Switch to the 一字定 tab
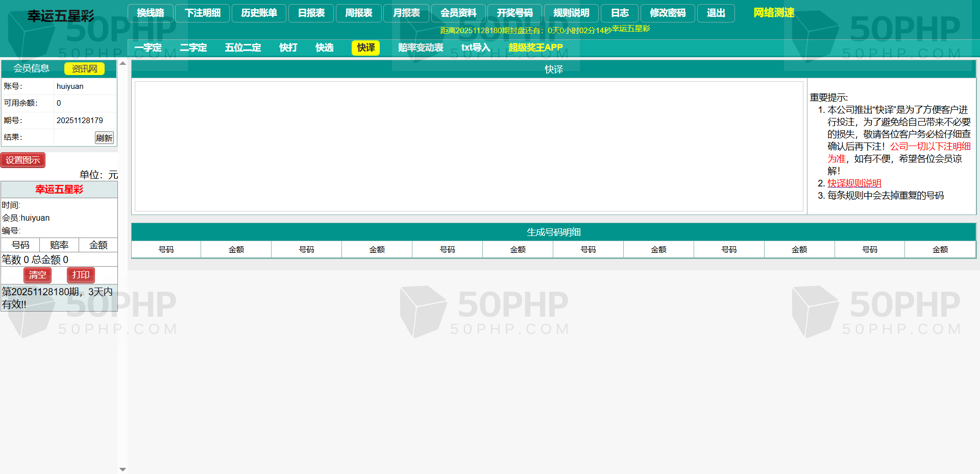 coord(148,48)
